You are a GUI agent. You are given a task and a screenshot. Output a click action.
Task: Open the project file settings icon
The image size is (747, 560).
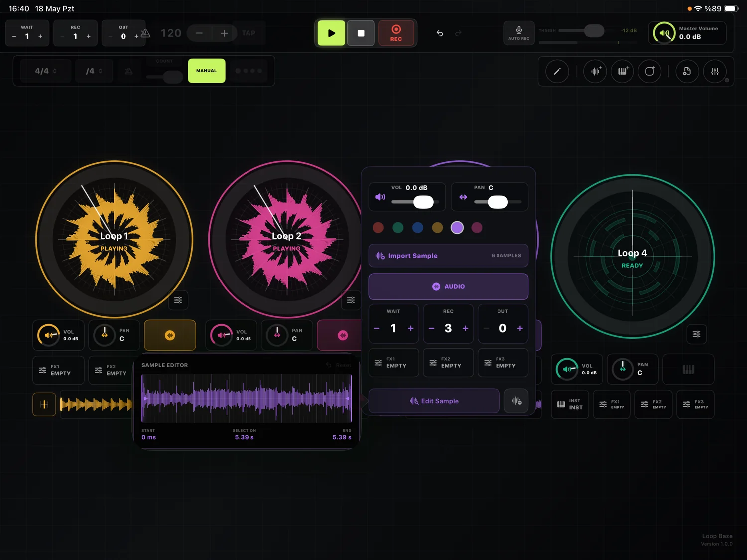(687, 71)
